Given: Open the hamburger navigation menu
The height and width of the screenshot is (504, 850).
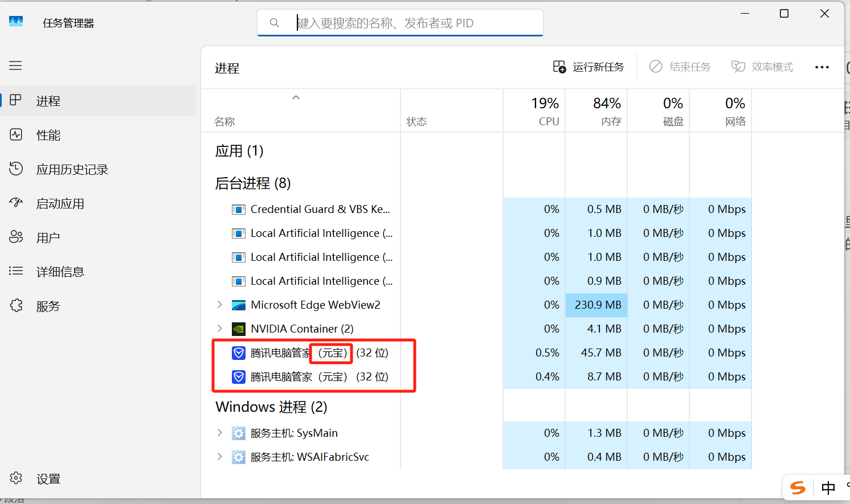Looking at the screenshot, I should 15,65.
